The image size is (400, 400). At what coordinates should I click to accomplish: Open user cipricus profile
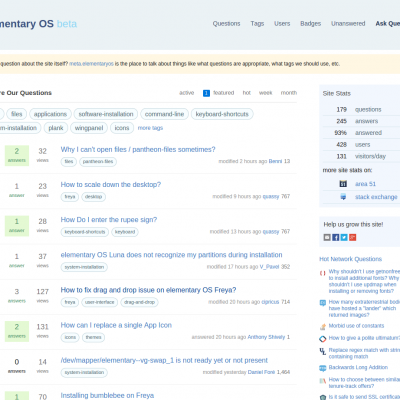coord(270,302)
